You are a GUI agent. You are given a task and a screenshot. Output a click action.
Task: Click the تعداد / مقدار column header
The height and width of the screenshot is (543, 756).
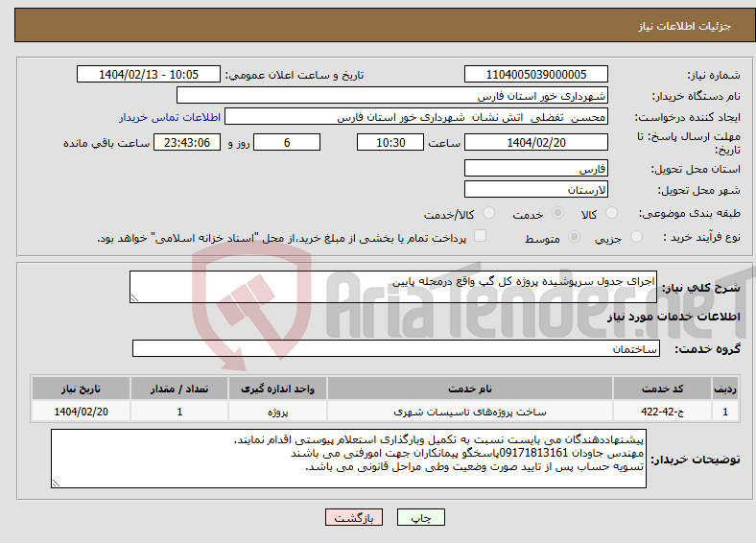[x=179, y=389]
